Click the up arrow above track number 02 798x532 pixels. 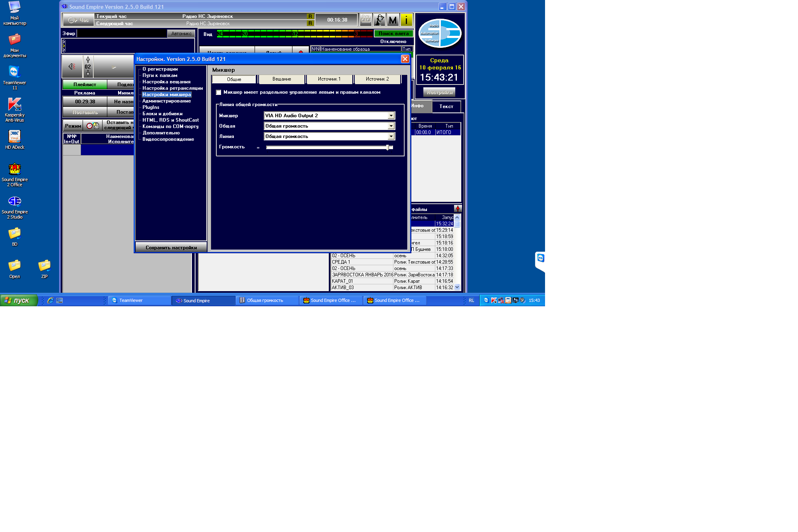click(88, 59)
